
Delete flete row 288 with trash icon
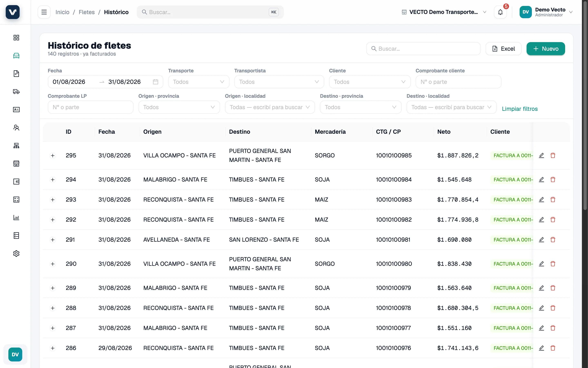tap(553, 308)
